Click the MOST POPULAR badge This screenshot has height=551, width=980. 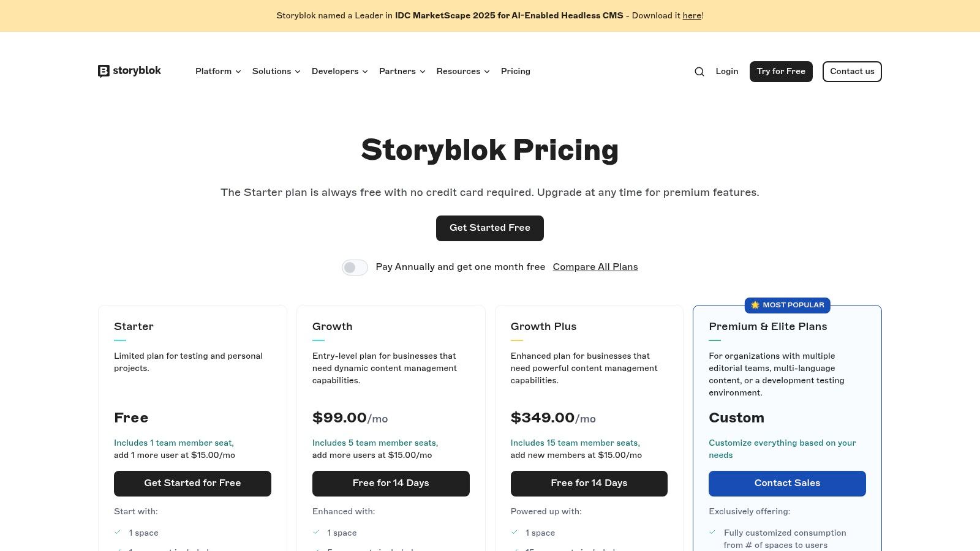tap(787, 305)
